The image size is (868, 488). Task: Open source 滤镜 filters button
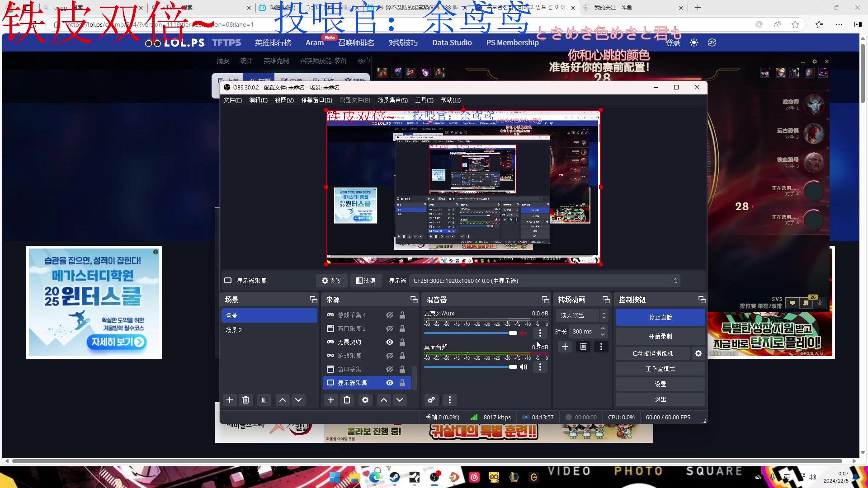click(366, 281)
